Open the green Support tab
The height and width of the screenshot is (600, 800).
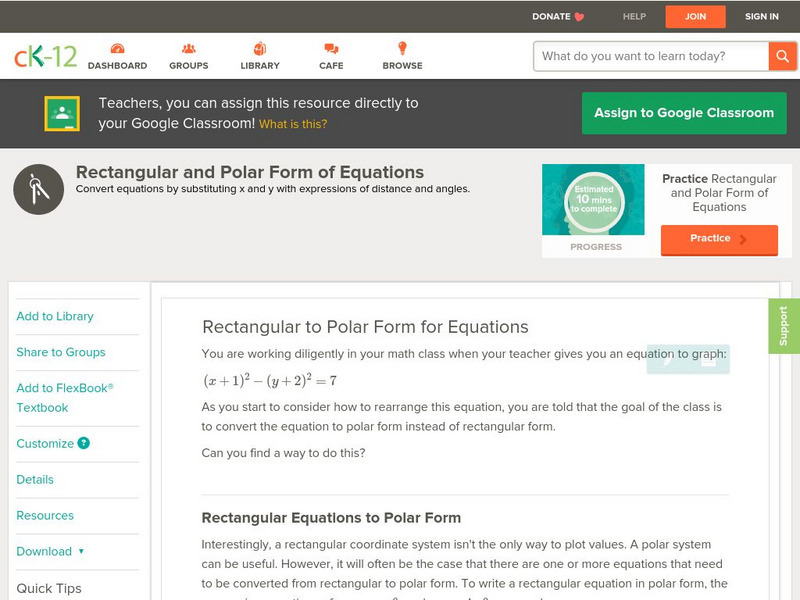784,328
